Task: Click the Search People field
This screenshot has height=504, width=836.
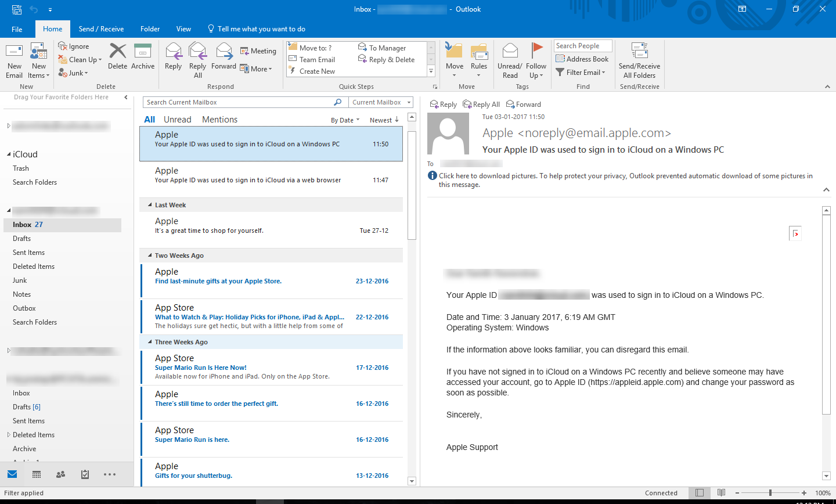Action: click(583, 46)
